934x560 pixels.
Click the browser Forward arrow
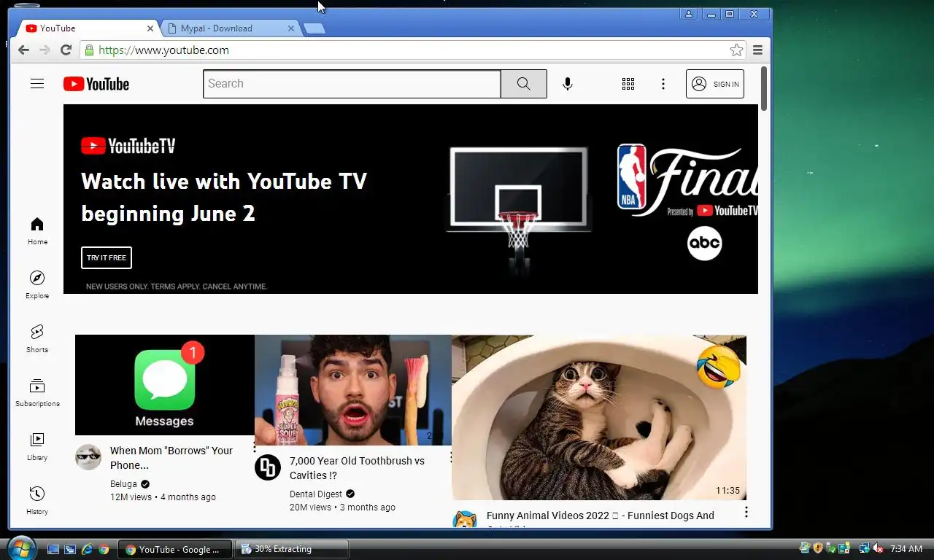click(45, 50)
